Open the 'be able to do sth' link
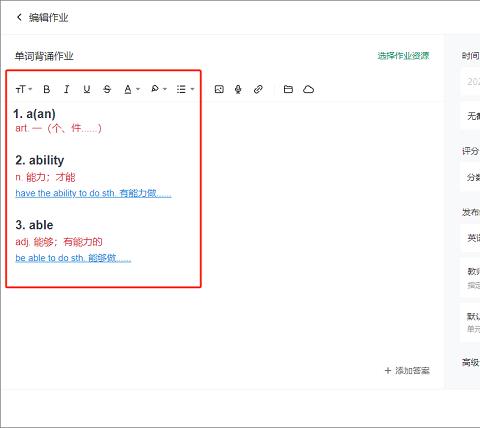480x428 pixels. point(73,258)
